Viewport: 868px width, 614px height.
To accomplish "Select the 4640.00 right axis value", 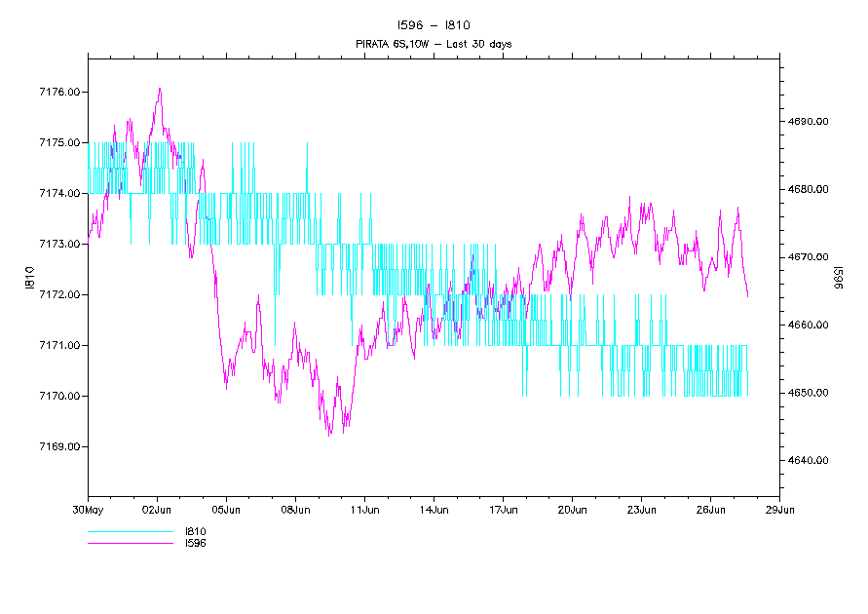I will [x=809, y=460].
